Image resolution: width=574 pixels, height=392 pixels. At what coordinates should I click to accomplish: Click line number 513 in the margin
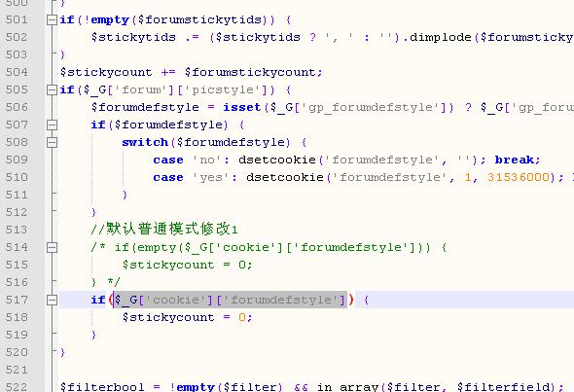point(17,230)
